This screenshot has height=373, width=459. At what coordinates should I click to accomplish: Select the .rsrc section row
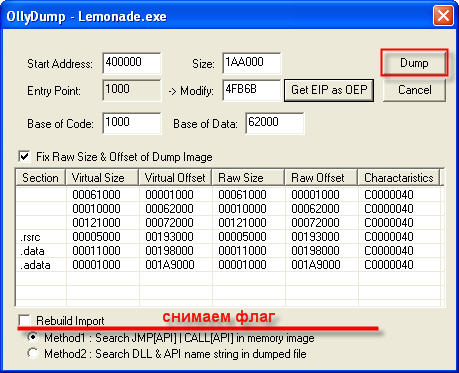point(230,237)
